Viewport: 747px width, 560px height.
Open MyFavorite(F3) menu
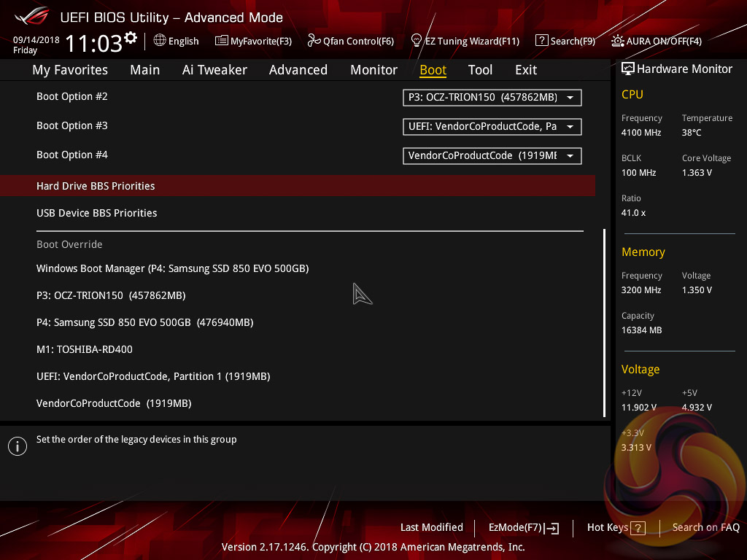(261, 41)
